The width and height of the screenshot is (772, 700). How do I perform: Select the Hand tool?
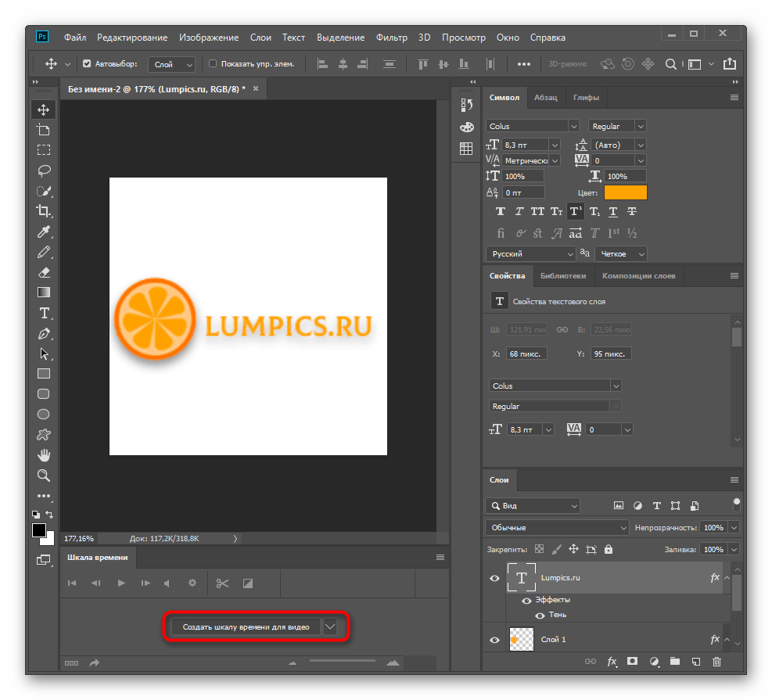44,455
